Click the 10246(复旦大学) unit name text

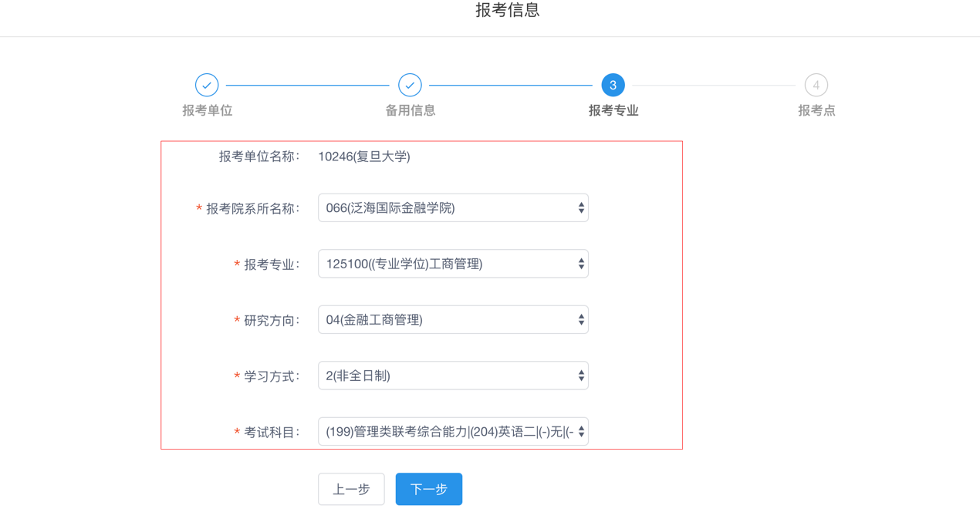tap(363, 157)
